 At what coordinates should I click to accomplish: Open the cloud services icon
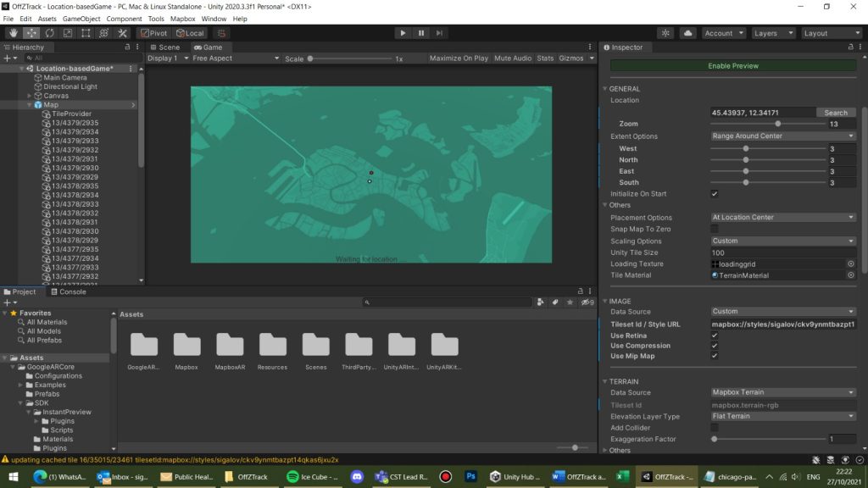[x=687, y=33]
